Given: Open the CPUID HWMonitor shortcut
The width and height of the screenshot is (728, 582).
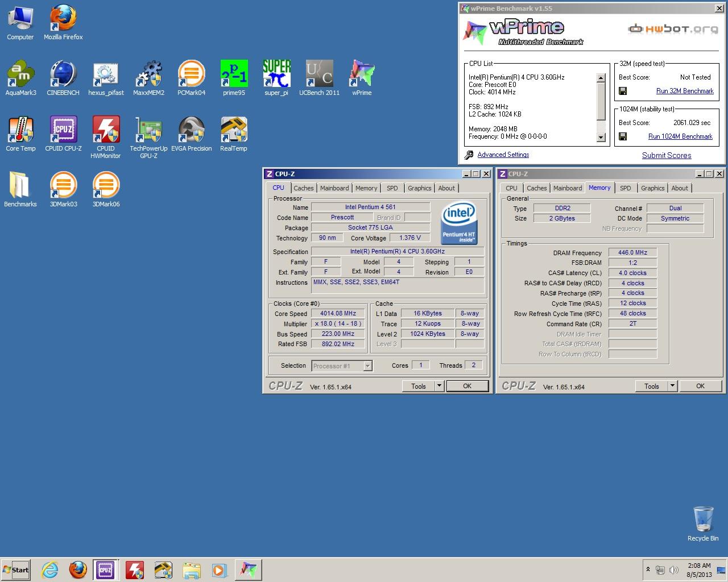Looking at the screenshot, I should pyautogui.click(x=106, y=138).
